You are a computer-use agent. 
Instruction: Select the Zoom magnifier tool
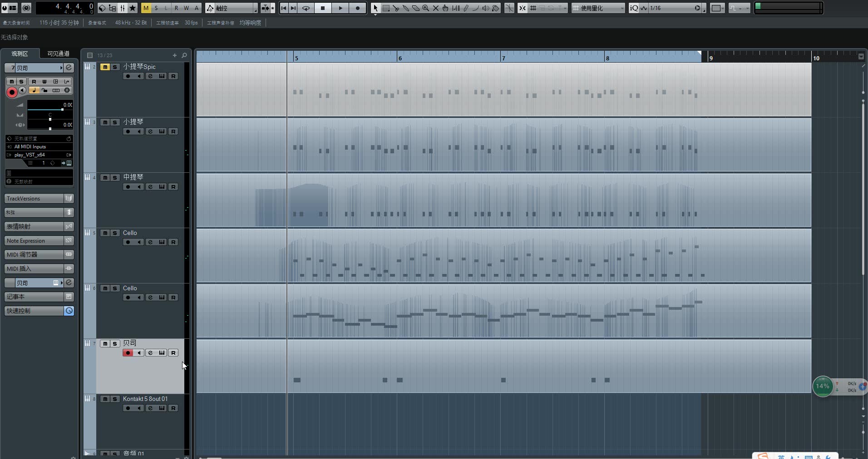click(426, 8)
